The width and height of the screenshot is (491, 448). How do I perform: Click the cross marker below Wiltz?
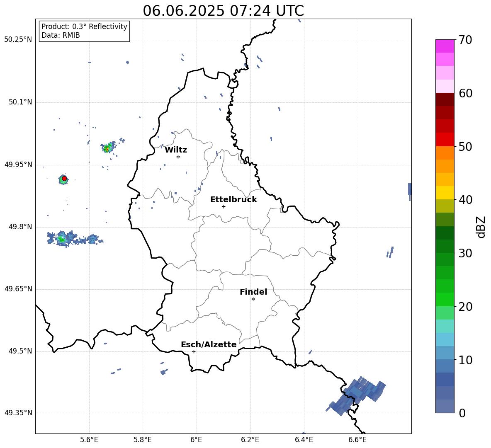[x=178, y=157]
